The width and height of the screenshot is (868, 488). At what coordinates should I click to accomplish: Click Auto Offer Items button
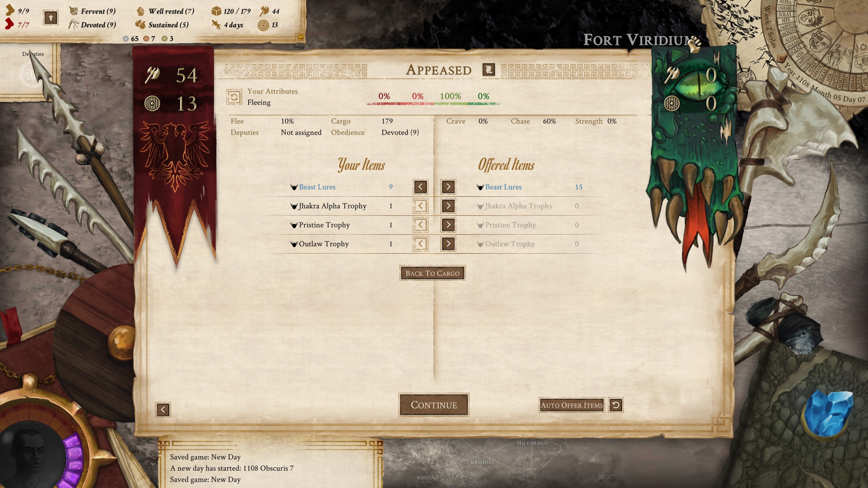click(572, 405)
